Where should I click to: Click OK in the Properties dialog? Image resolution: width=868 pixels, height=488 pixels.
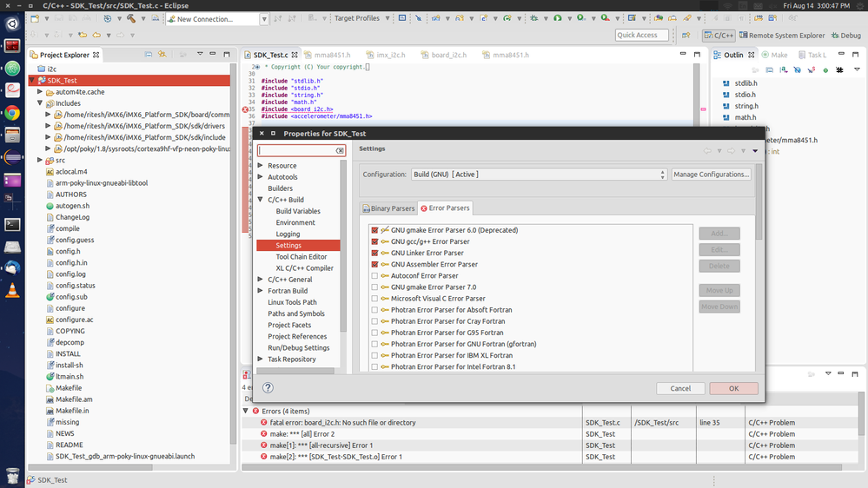[x=733, y=388]
